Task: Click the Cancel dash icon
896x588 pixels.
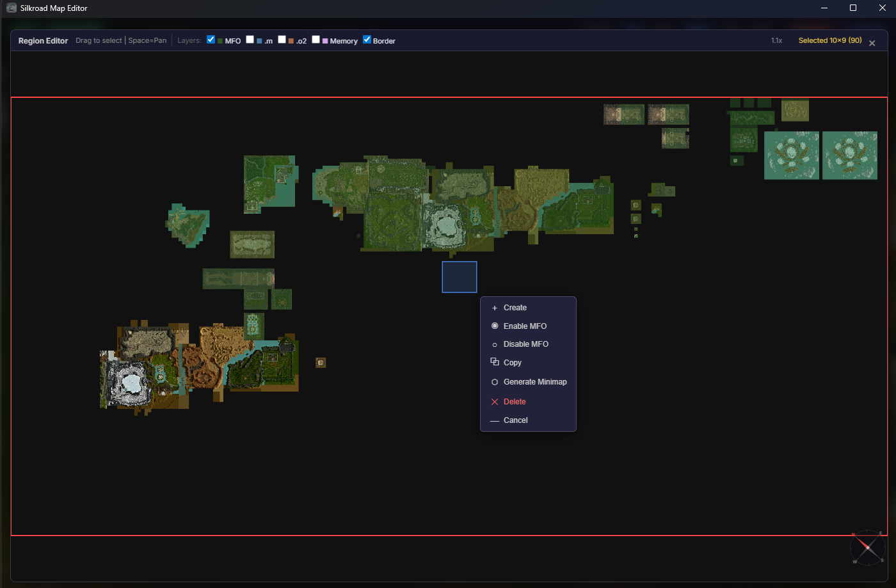Action: point(495,421)
